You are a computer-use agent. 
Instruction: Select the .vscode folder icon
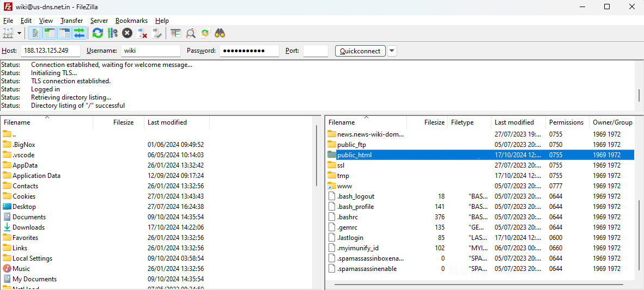coord(7,155)
